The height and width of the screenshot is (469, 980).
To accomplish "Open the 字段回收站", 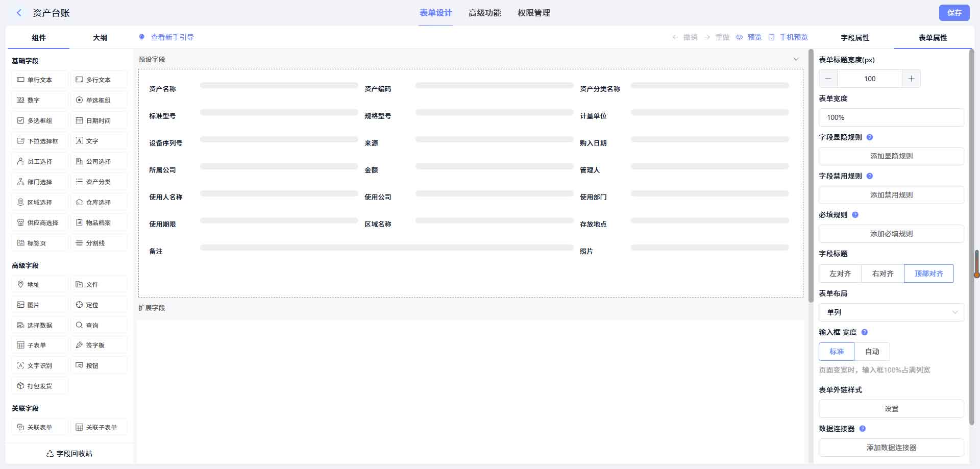I will click(x=69, y=453).
